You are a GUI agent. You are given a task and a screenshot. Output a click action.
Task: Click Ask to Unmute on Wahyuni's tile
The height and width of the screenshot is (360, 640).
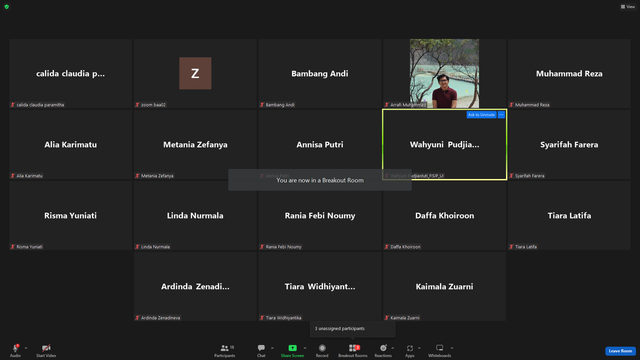coord(481,115)
